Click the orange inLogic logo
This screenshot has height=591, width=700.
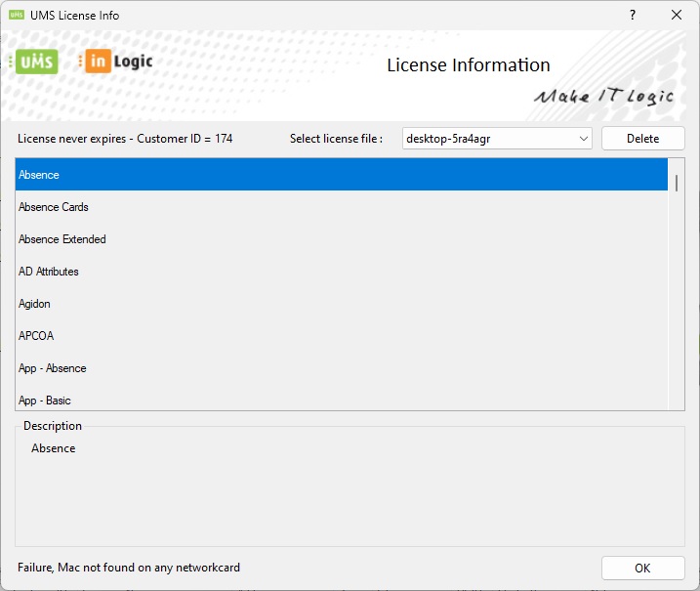(x=118, y=62)
